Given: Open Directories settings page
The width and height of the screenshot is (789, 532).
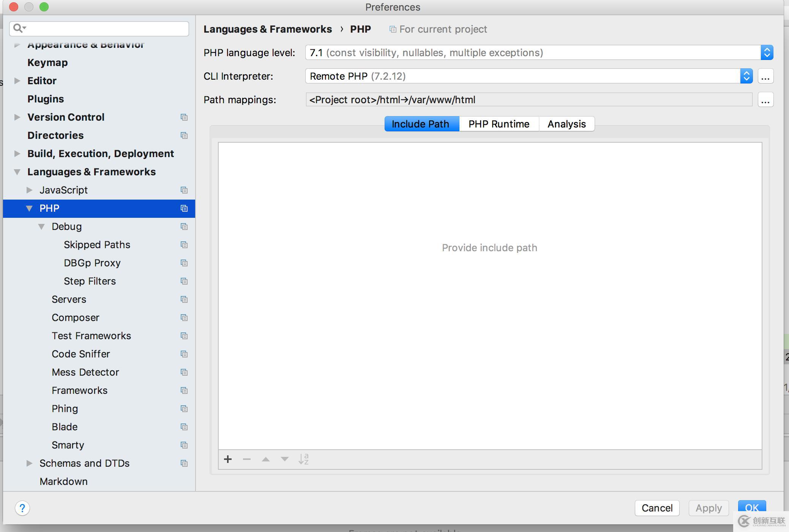Looking at the screenshot, I should tap(55, 135).
